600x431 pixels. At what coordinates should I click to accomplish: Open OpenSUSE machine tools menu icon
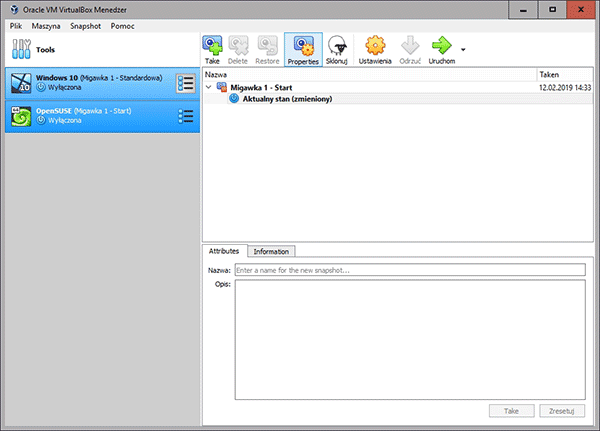tap(186, 116)
